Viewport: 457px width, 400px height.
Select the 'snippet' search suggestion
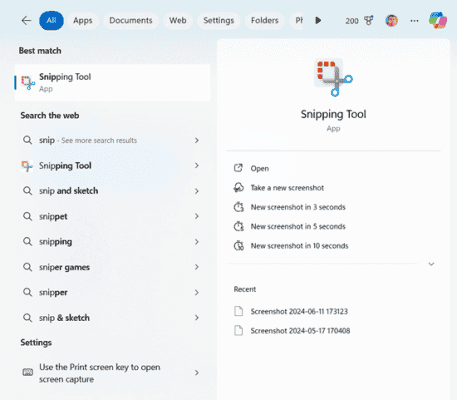pyautogui.click(x=113, y=216)
